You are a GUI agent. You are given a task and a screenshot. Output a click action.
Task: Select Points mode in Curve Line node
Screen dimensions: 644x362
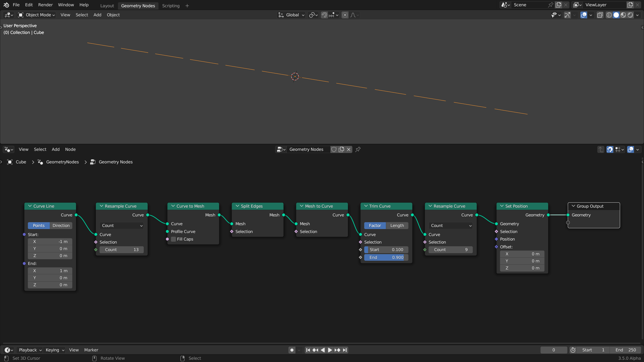(39, 226)
